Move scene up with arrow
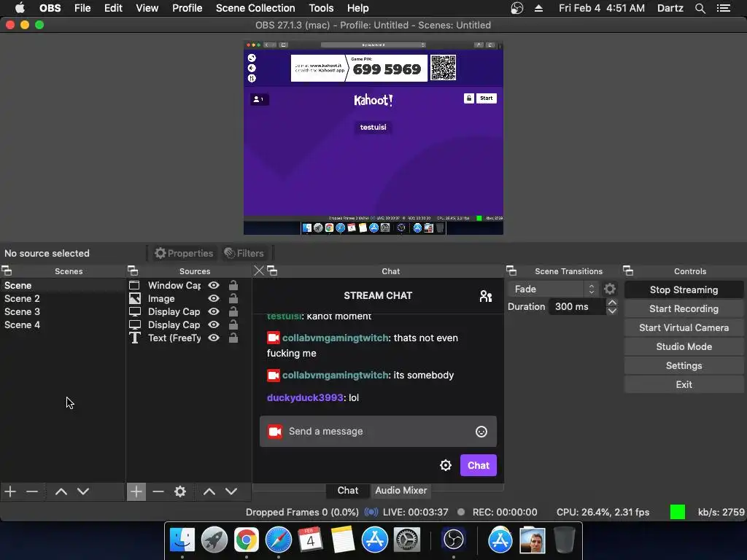The width and height of the screenshot is (747, 560). tap(61, 491)
